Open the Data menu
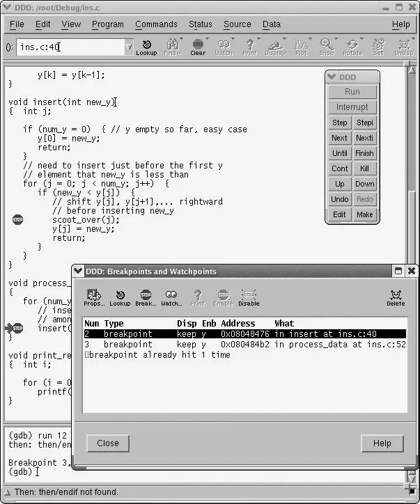Screen dimensions: 420x504 coord(272,24)
